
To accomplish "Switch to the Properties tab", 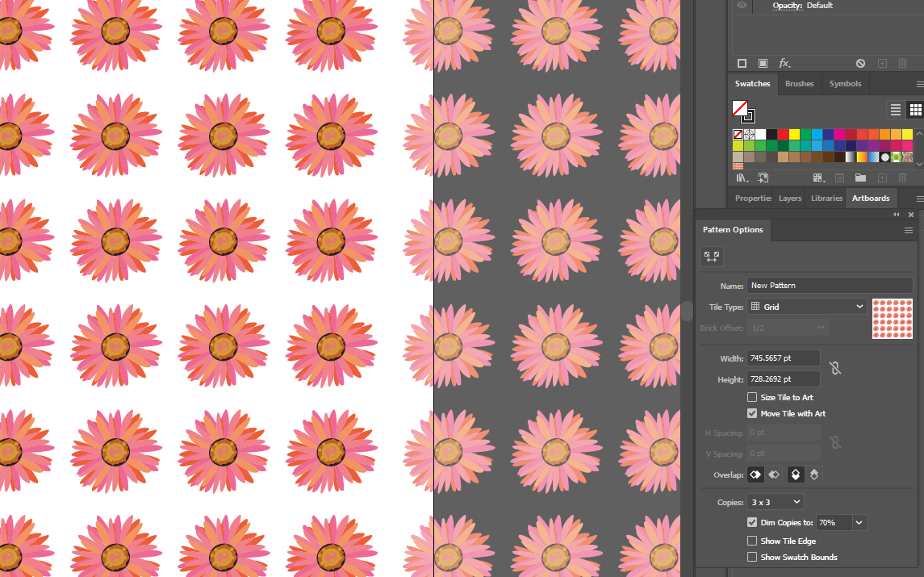I will coord(753,198).
